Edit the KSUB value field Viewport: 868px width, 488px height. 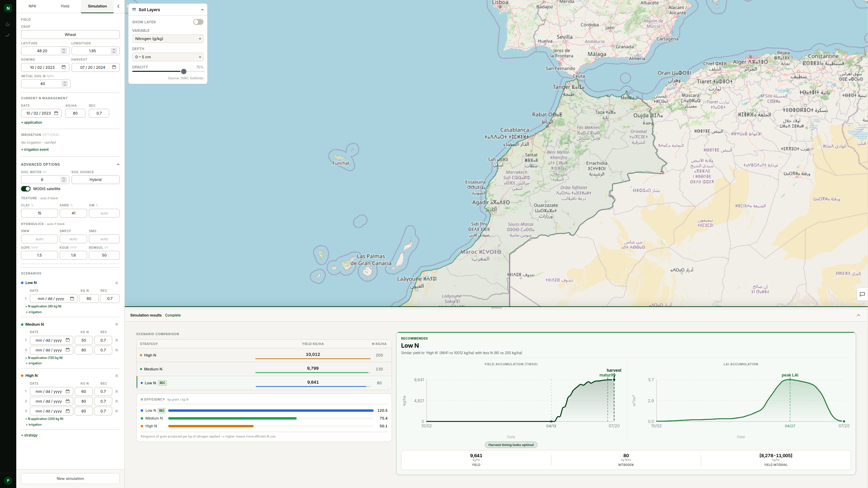73,255
